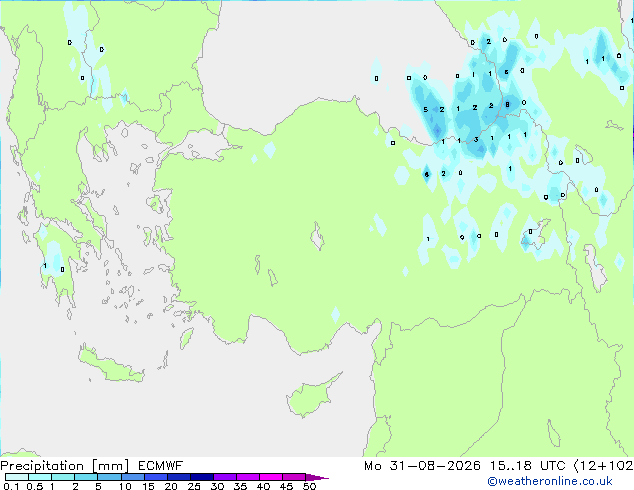The width and height of the screenshot is (634, 490).
Task: Click the "10" legend scale label
Action: (x=125, y=486)
